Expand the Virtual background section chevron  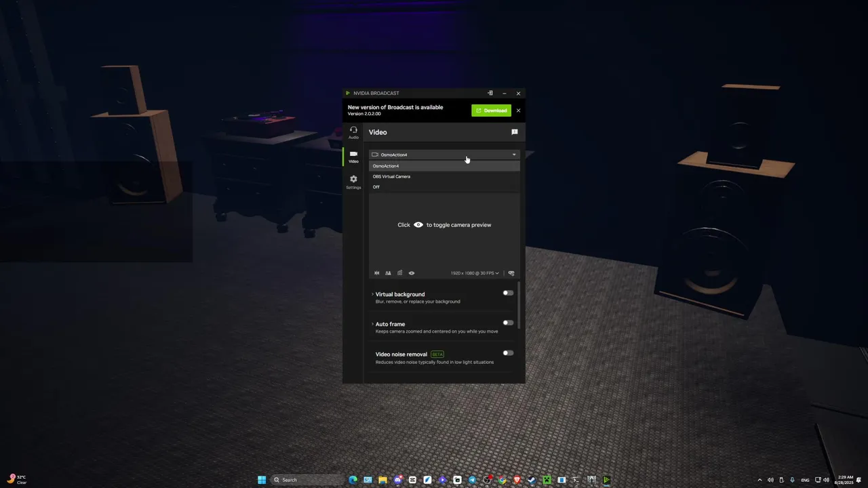(x=372, y=294)
